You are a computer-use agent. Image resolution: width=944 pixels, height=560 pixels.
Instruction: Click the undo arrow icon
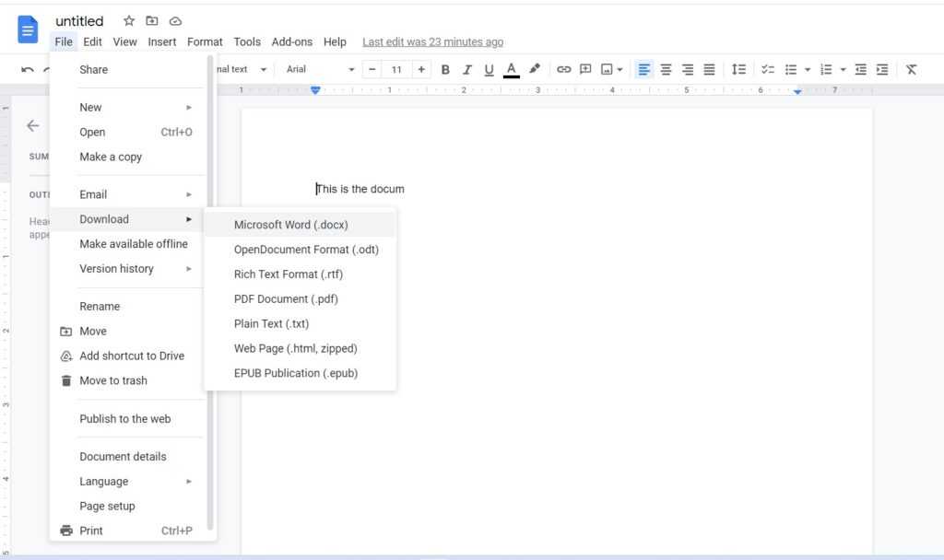pos(27,70)
